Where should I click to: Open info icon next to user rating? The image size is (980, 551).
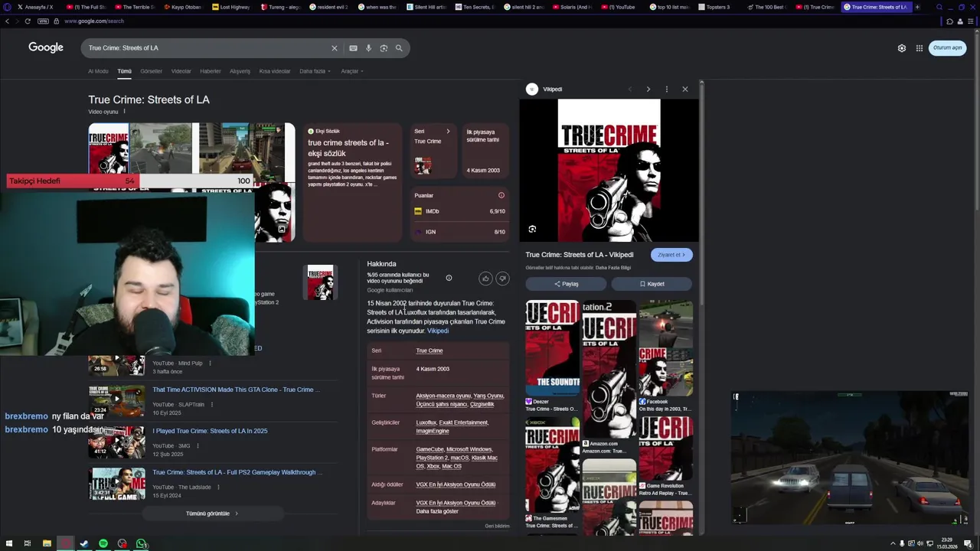click(x=449, y=278)
